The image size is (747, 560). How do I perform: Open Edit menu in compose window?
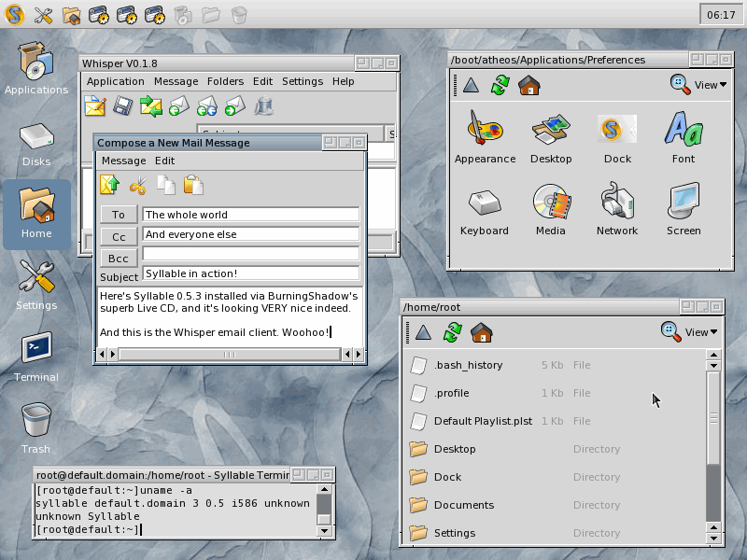point(165,161)
